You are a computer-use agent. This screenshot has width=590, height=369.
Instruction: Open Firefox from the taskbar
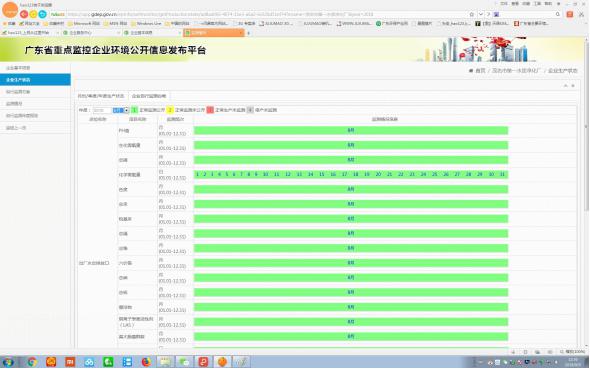click(146, 362)
